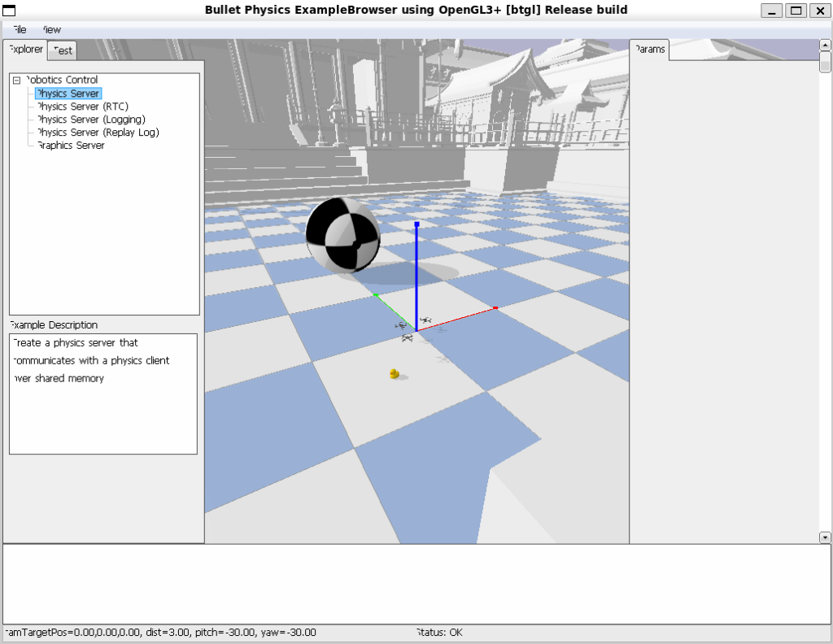Open the Params tab
The width and height of the screenshot is (833, 644).
pos(649,50)
